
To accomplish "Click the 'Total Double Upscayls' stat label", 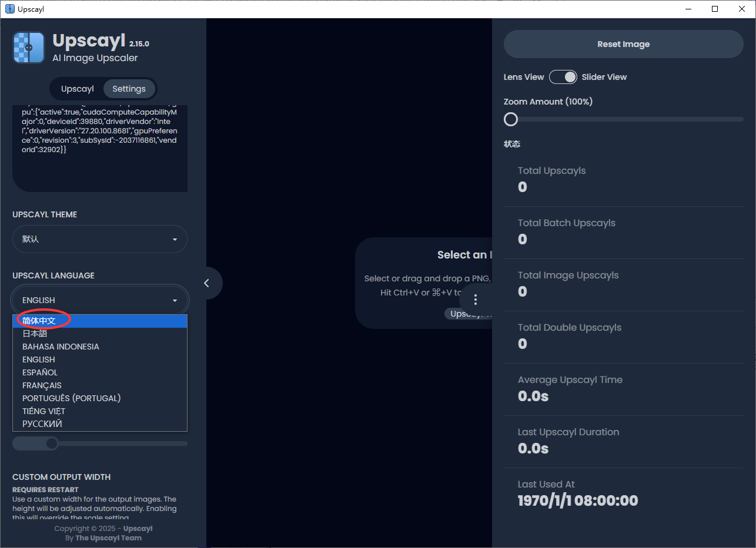I will (570, 328).
